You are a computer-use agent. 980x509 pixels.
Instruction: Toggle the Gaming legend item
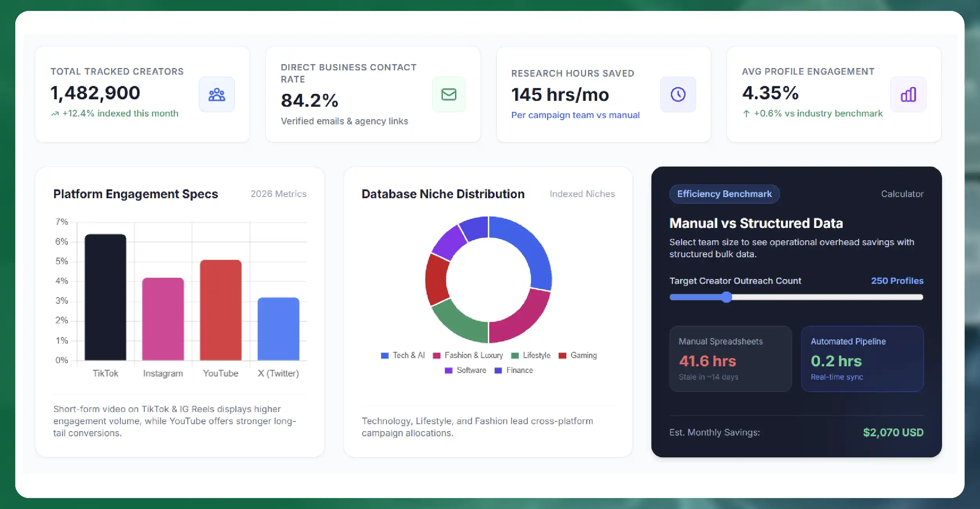578,355
